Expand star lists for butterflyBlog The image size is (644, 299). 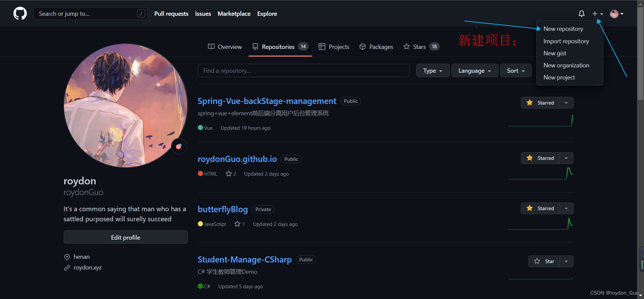tap(566, 208)
